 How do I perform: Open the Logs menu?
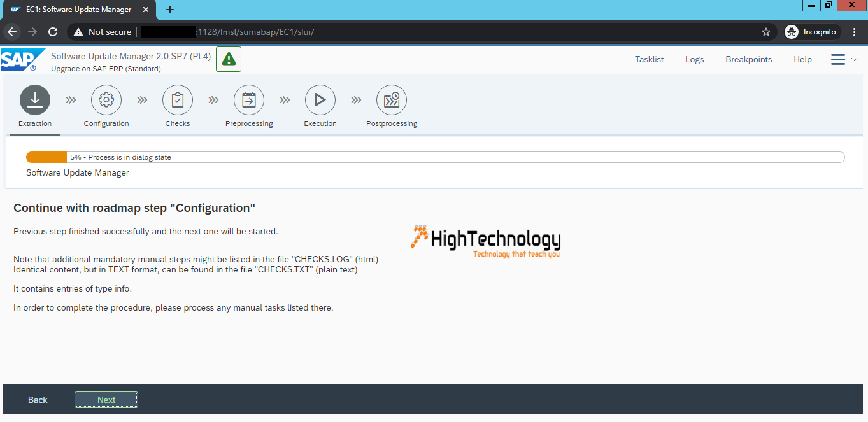pyautogui.click(x=694, y=59)
